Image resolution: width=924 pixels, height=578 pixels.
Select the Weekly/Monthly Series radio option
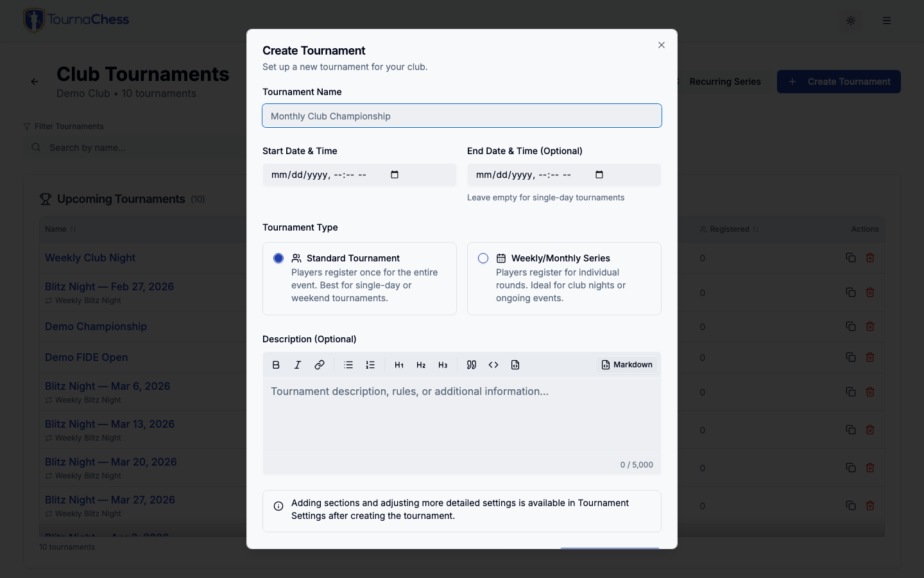(483, 258)
